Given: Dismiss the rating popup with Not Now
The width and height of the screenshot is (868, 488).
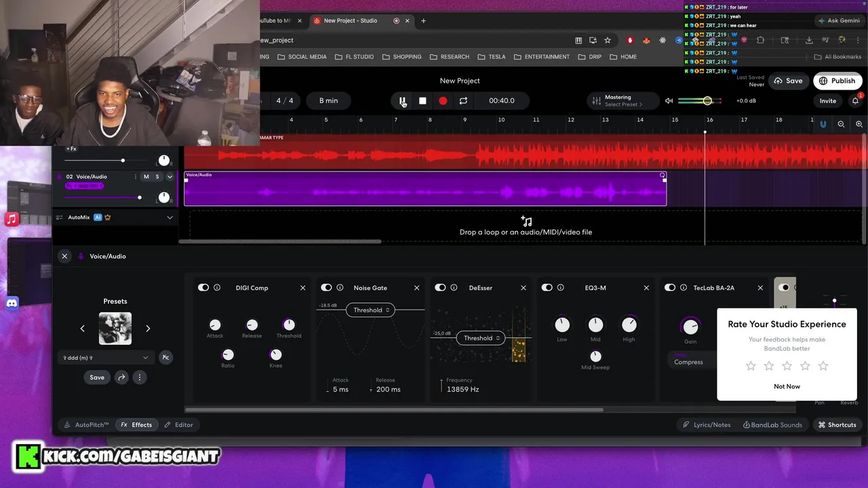Looking at the screenshot, I should click(x=787, y=386).
